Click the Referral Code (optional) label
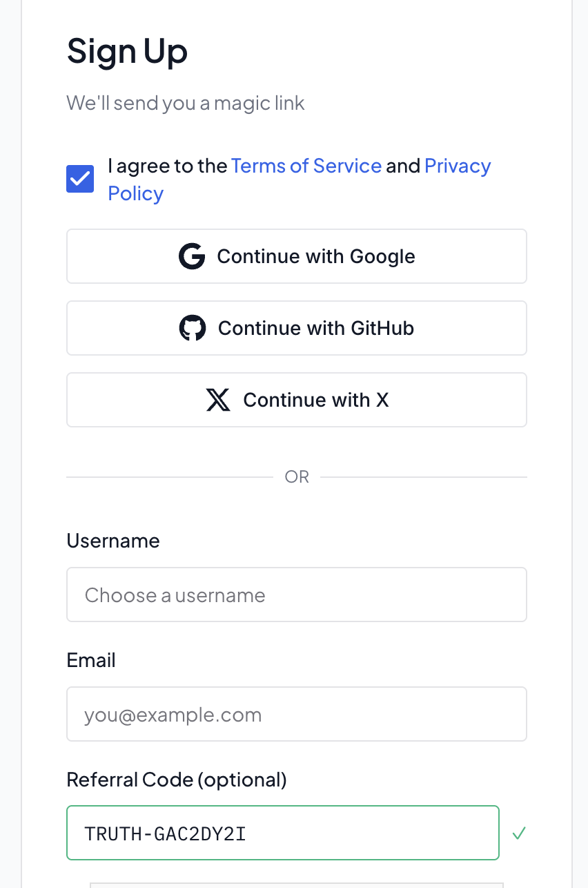 (177, 780)
